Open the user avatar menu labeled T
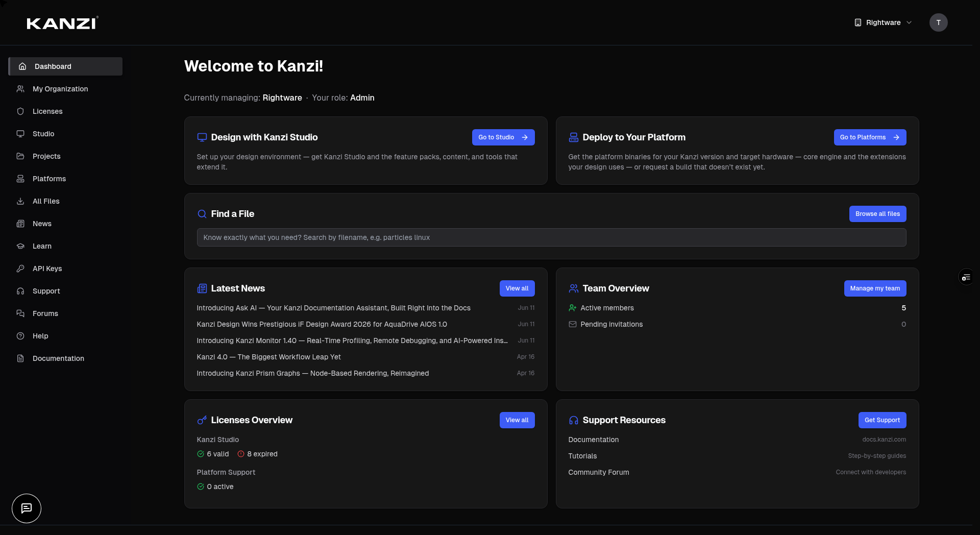The image size is (980, 535). pos(938,22)
